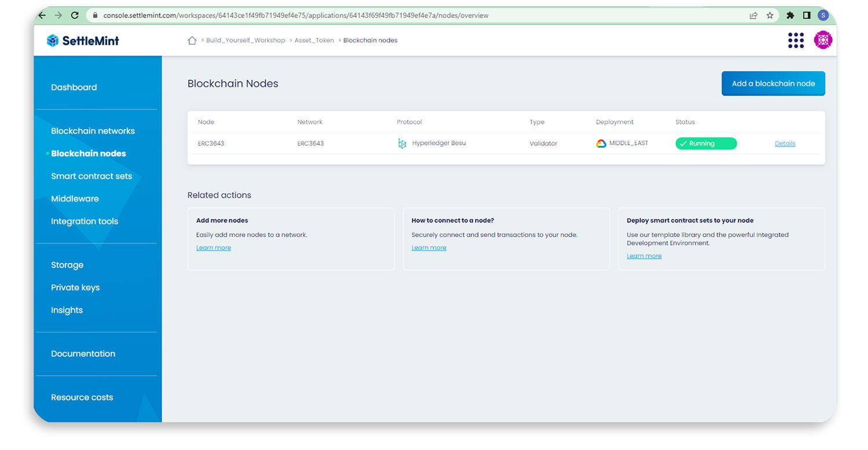Select Blockchain nodes in sidebar
Image resolution: width=868 pixels, height=450 pixels.
click(x=89, y=153)
